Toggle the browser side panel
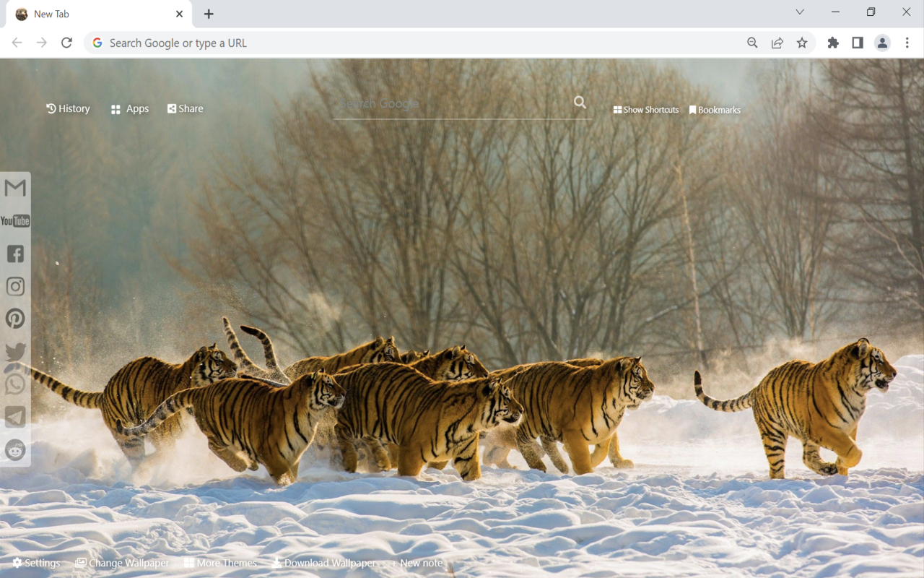The image size is (924, 578). point(858,43)
